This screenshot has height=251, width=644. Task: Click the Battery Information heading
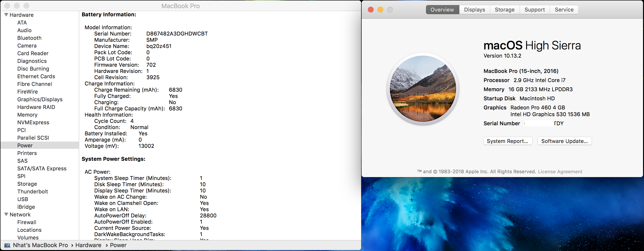tap(109, 14)
